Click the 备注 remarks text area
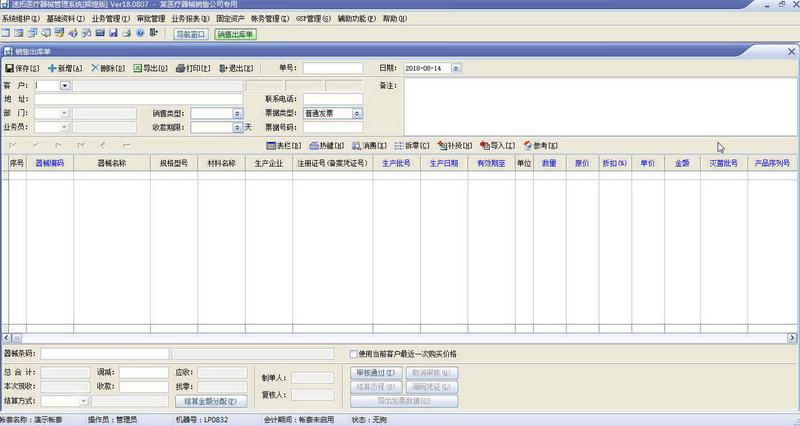Screen dimensions: 800x426 pyautogui.click(x=601, y=107)
